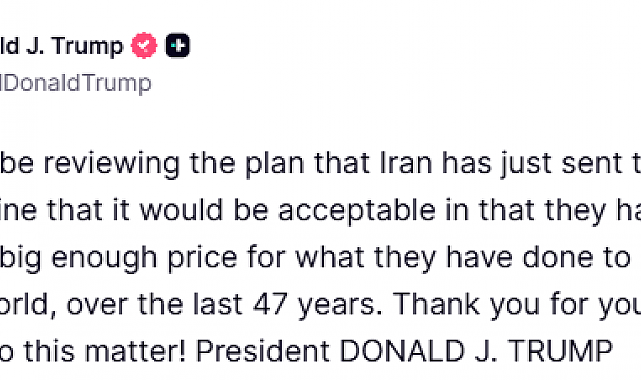641x380 pixels.
Task: Click the black plus badge icon
Action: coord(177,45)
